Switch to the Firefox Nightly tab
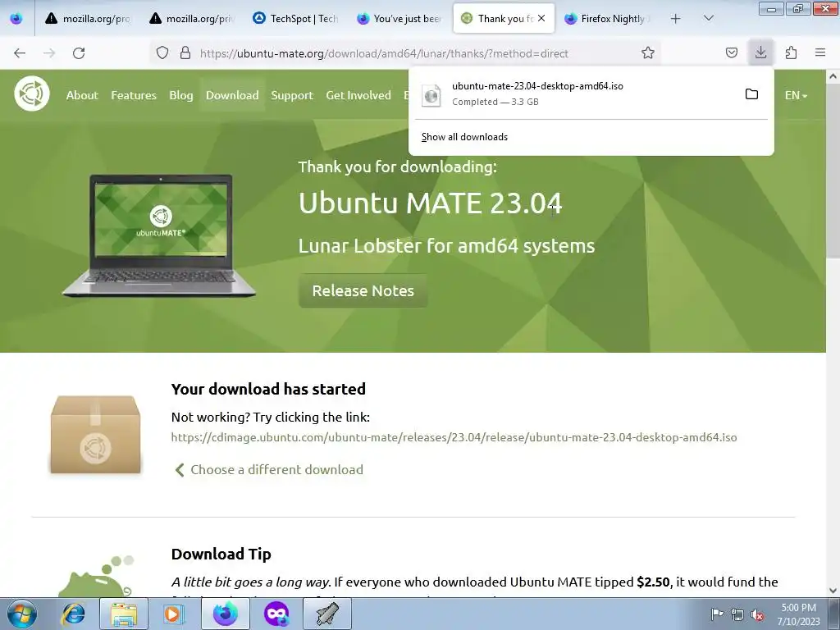The width and height of the screenshot is (840, 630). coord(606,19)
